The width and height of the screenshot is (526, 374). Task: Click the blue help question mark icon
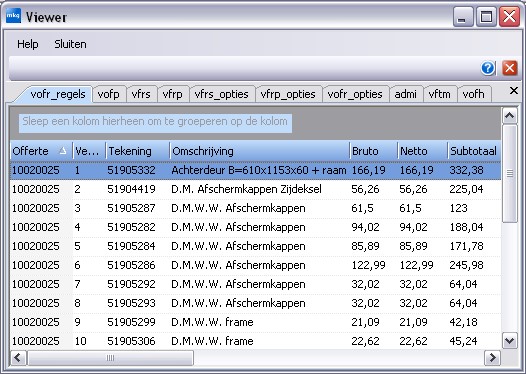[488, 68]
